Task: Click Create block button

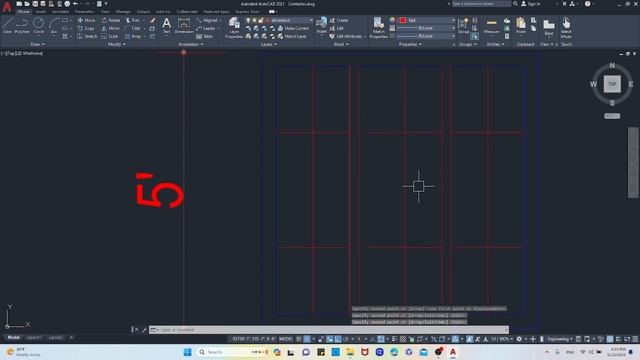Action: (x=339, y=20)
